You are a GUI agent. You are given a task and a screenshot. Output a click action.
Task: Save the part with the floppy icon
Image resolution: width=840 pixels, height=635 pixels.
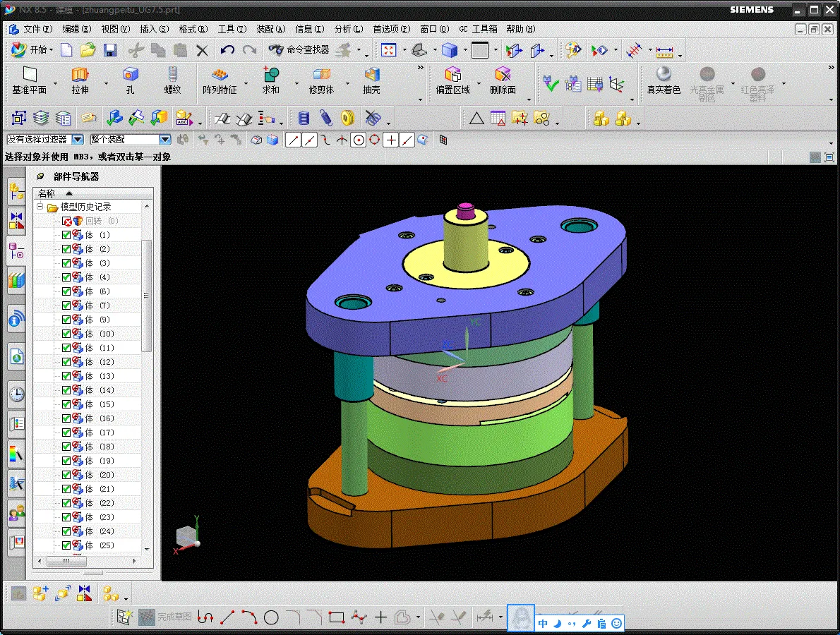[x=110, y=50]
